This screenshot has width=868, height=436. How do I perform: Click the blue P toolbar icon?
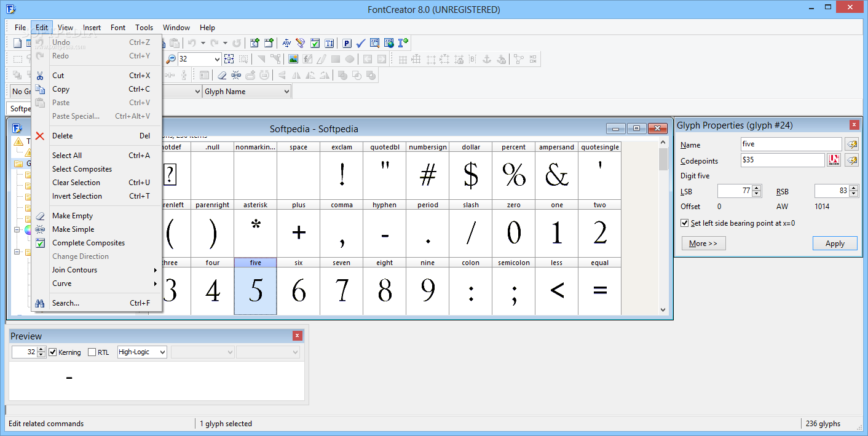347,43
